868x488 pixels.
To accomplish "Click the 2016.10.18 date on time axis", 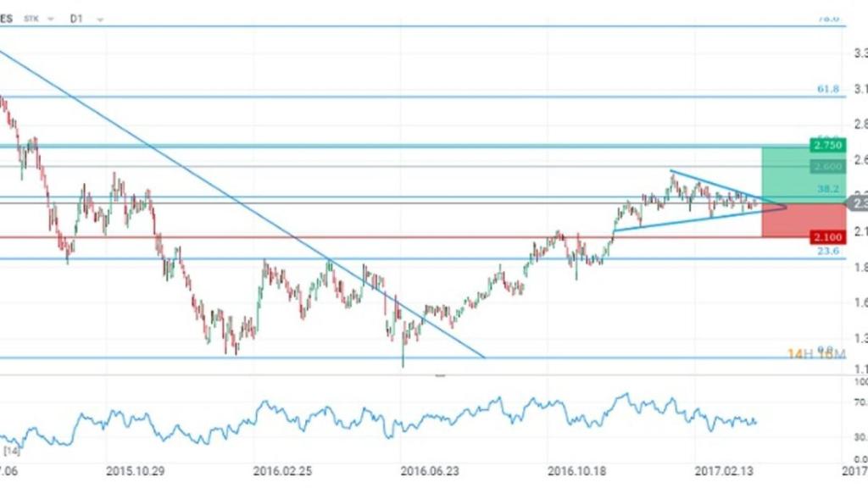I will (576, 469).
